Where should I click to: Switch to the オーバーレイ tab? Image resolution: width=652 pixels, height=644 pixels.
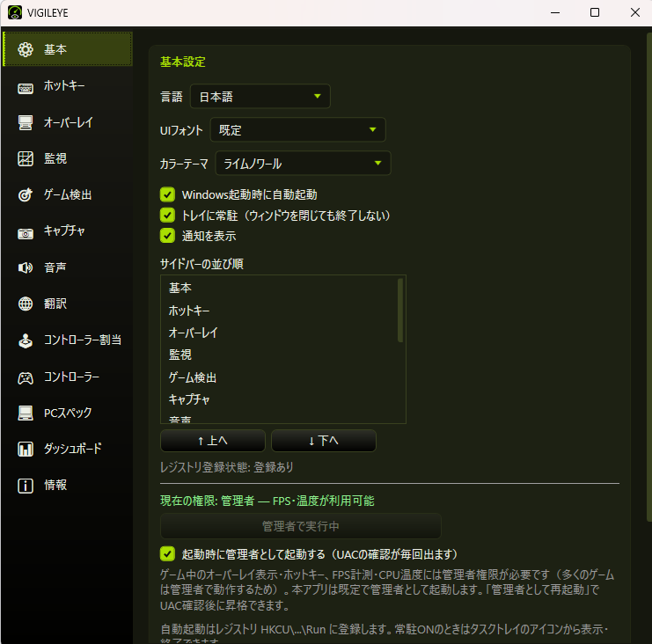(69, 122)
